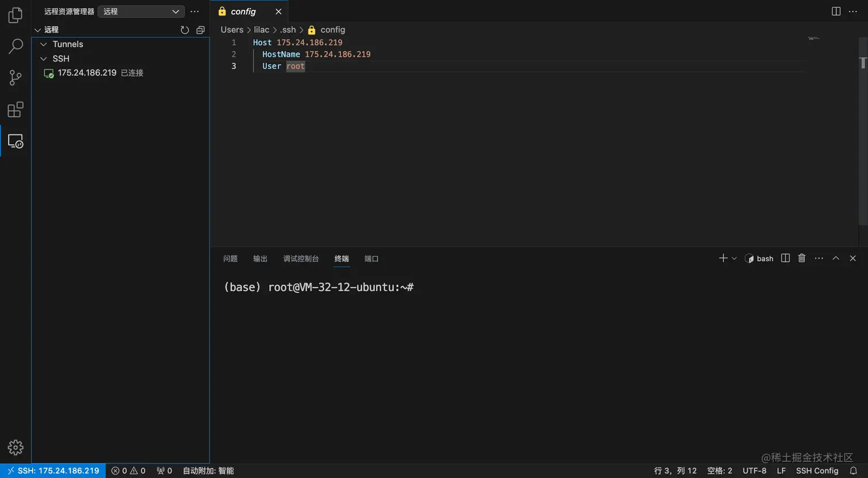Split the bash terminal

coord(785,258)
